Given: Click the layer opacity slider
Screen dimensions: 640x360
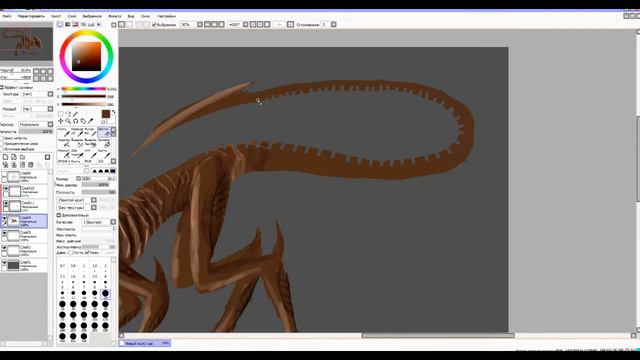Looking at the screenshot, I should click(x=36, y=131).
